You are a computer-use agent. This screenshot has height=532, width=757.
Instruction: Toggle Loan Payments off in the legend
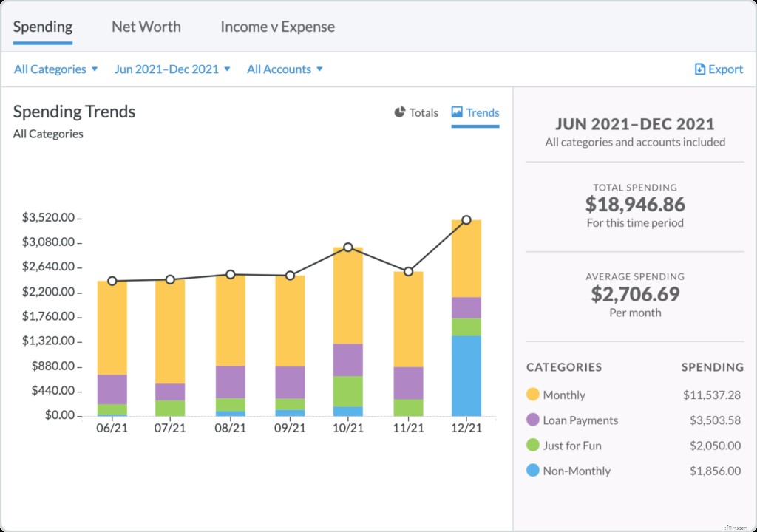578,420
